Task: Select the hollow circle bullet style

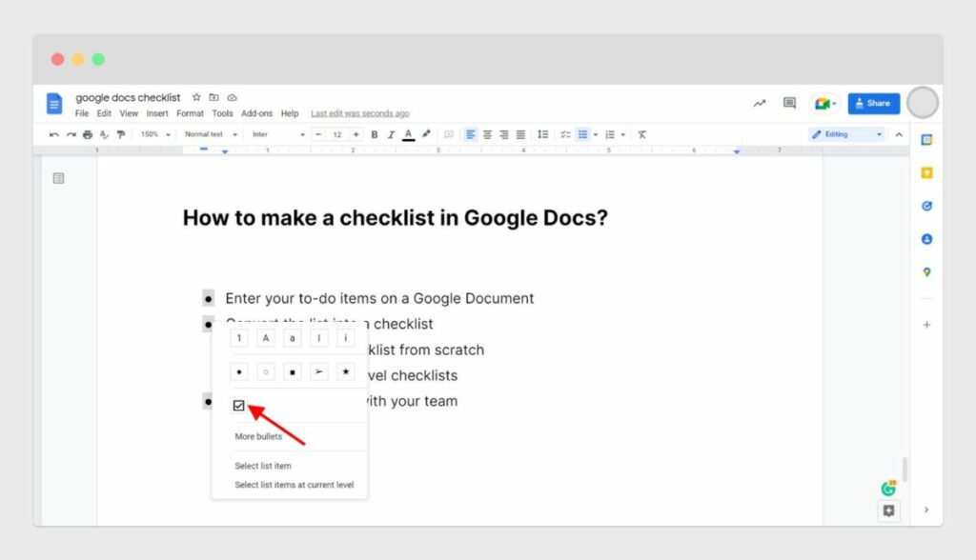Action: point(265,371)
